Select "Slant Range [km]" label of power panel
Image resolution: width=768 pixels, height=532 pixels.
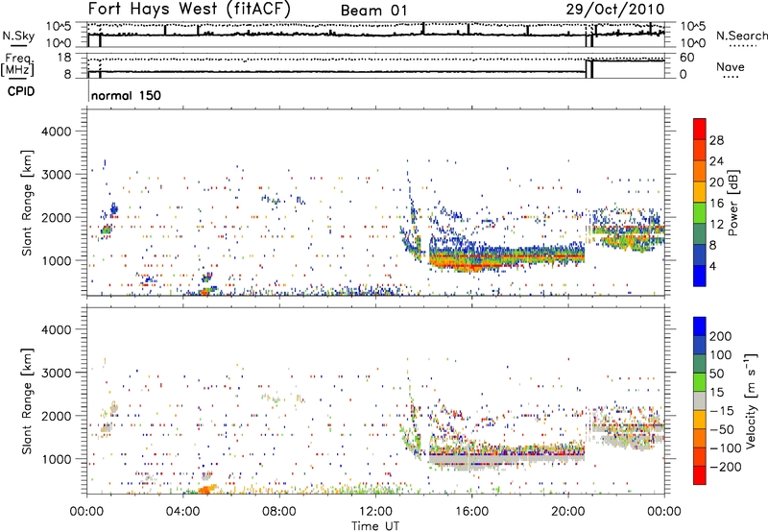click(x=27, y=203)
